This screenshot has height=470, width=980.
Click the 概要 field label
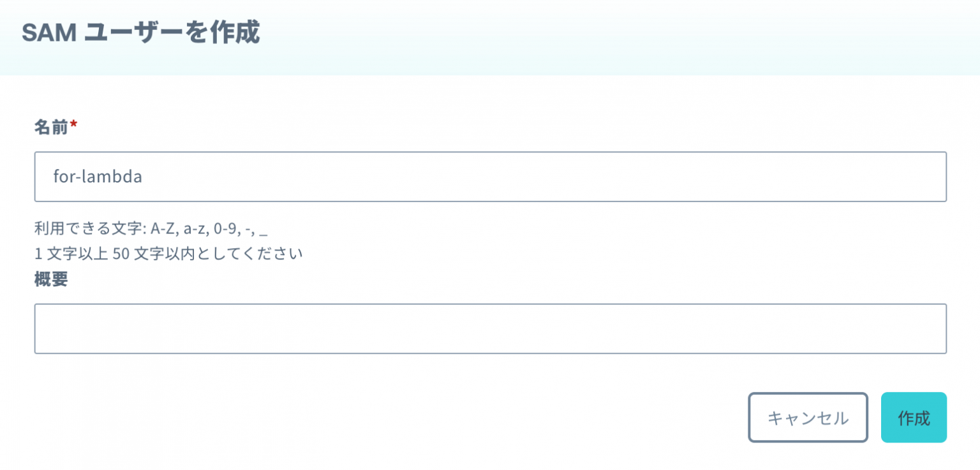pos(49,279)
